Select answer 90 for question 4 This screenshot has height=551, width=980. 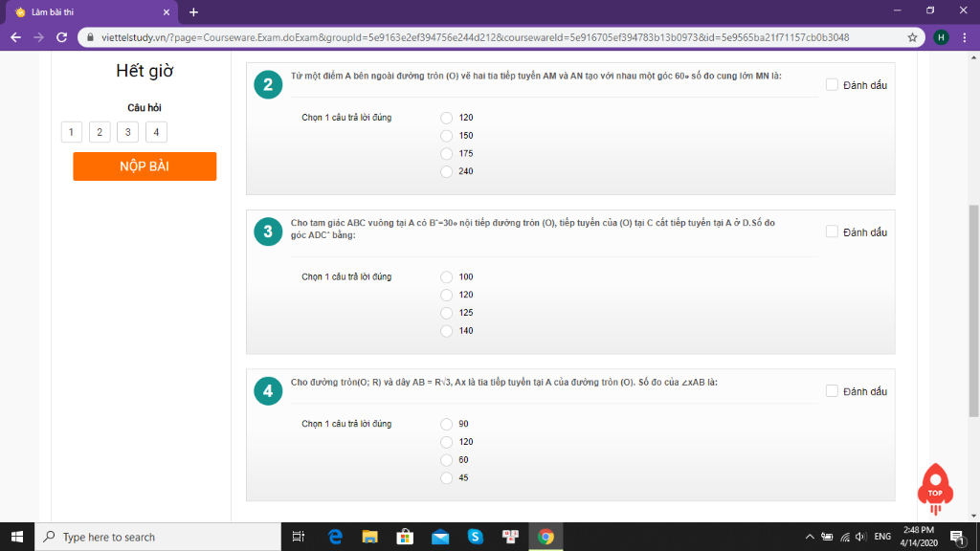446,424
